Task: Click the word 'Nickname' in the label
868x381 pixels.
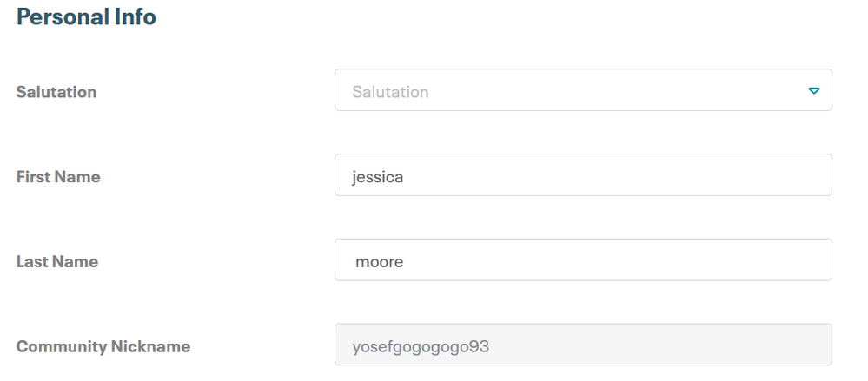Action: pyautogui.click(x=150, y=346)
